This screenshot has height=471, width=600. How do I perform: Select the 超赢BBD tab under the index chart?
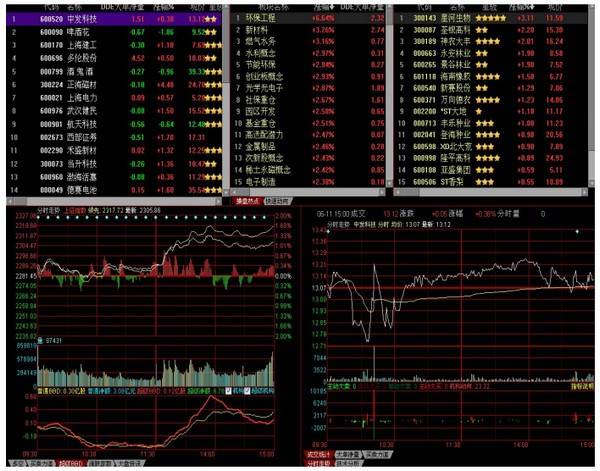point(71,463)
